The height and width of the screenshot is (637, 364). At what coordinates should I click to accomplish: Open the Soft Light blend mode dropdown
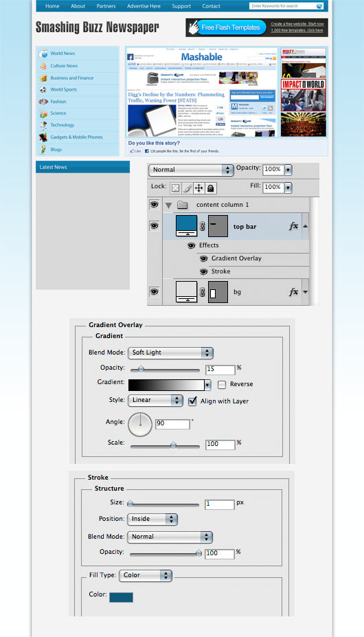click(x=170, y=353)
